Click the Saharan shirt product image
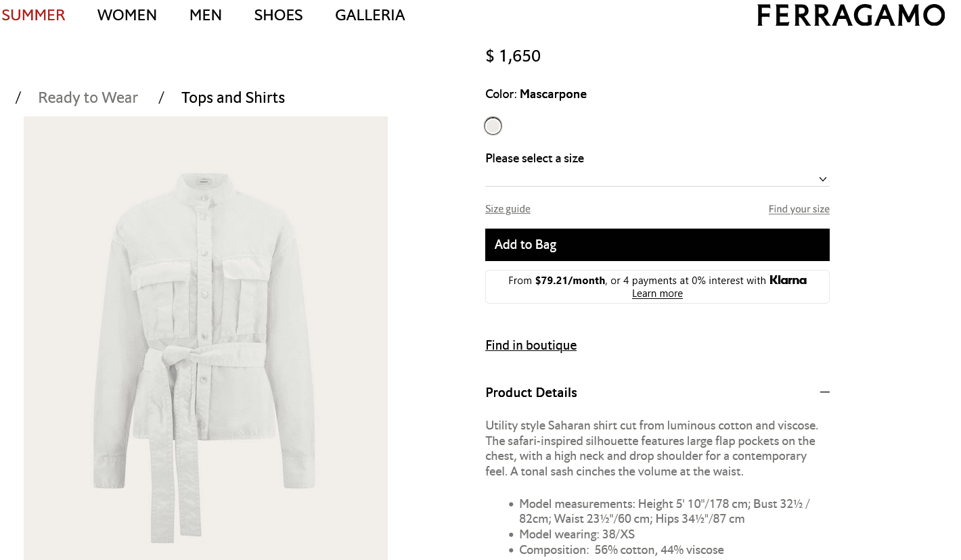 [x=206, y=338]
